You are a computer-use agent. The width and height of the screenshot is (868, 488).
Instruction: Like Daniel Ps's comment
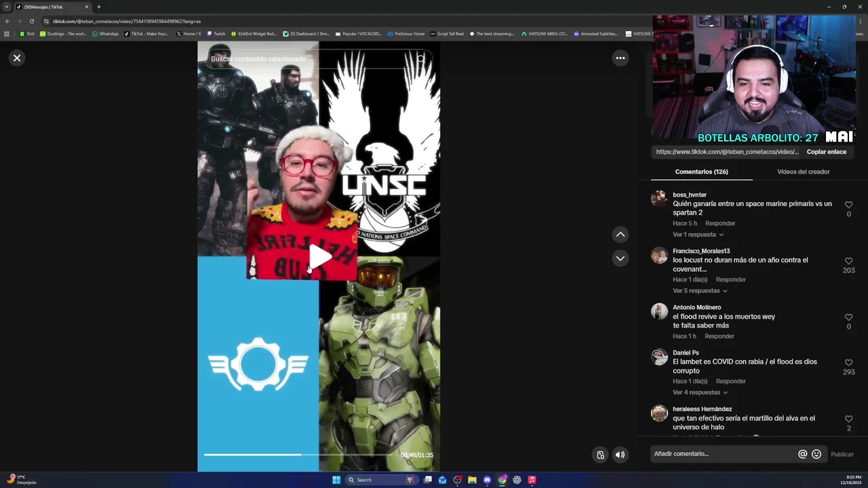pyautogui.click(x=848, y=363)
